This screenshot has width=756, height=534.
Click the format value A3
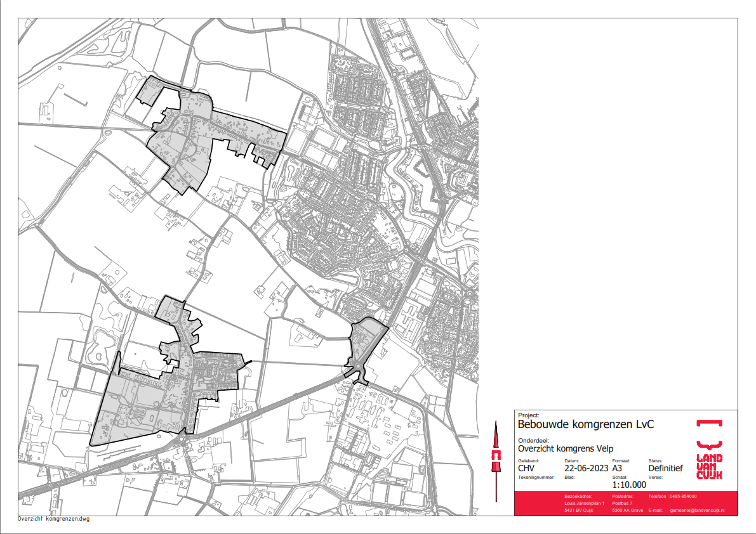617,468
